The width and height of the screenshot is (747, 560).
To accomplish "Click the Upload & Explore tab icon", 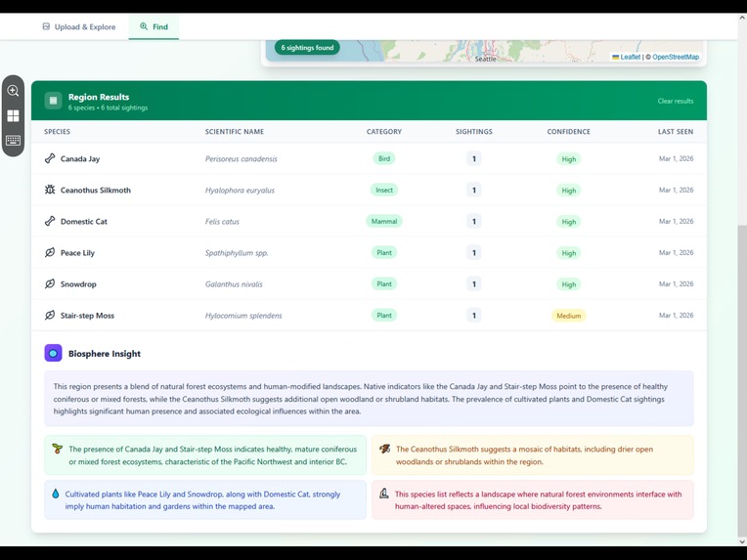I will coord(46,26).
